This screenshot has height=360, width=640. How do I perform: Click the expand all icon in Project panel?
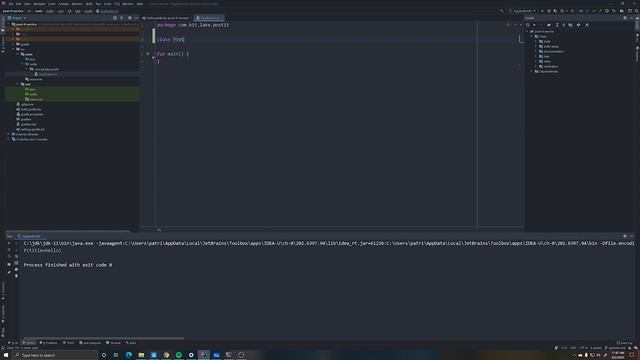(x=121, y=18)
